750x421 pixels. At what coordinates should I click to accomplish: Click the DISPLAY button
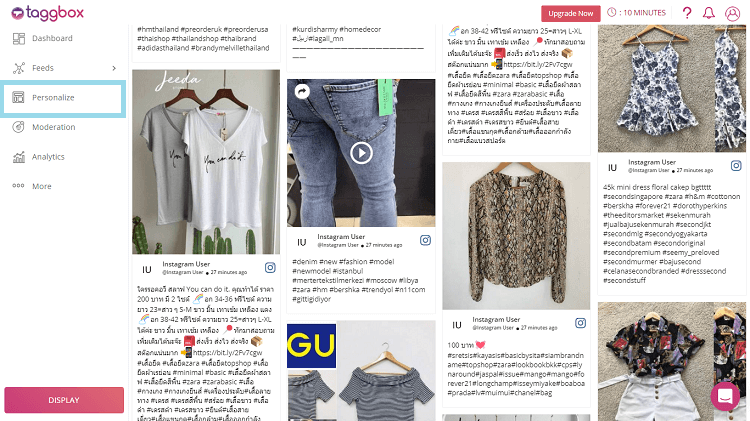(x=64, y=400)
